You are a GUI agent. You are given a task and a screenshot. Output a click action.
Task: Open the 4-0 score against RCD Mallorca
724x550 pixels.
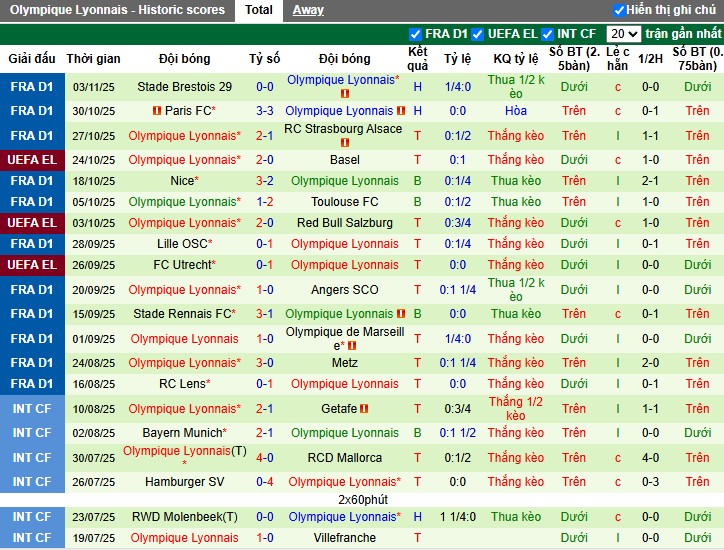(x=265, y=458)
